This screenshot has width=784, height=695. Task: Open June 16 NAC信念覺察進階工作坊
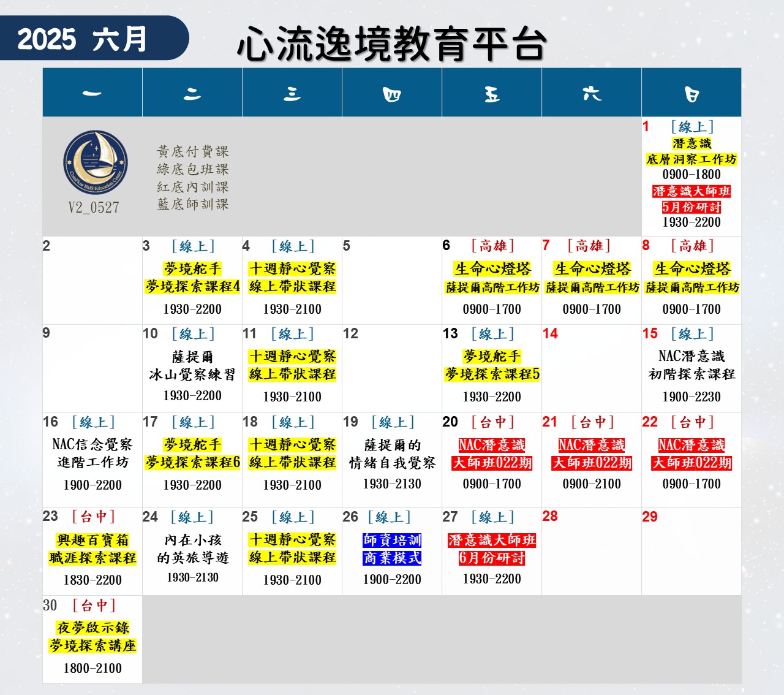92,454
